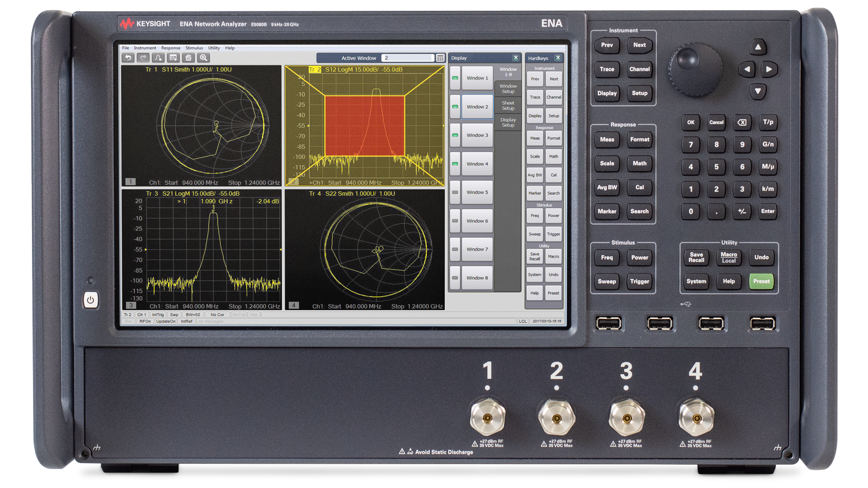Image resolution: width=868 pixels, height=488 pixels.
Task: Toggle the indicator next to Window 5
Action: pos(456,192)
